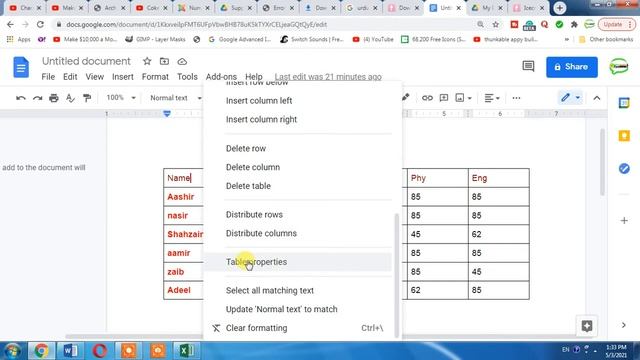Open the Tasks side panel icon
Viewport: 640px width, 360px height.
coord(624,168)
